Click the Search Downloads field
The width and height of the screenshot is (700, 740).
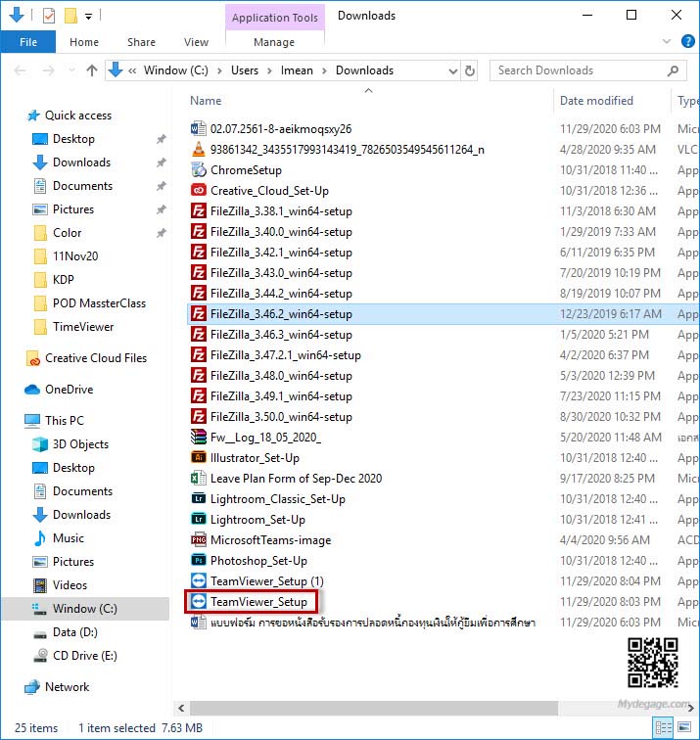tap(588, 70)
